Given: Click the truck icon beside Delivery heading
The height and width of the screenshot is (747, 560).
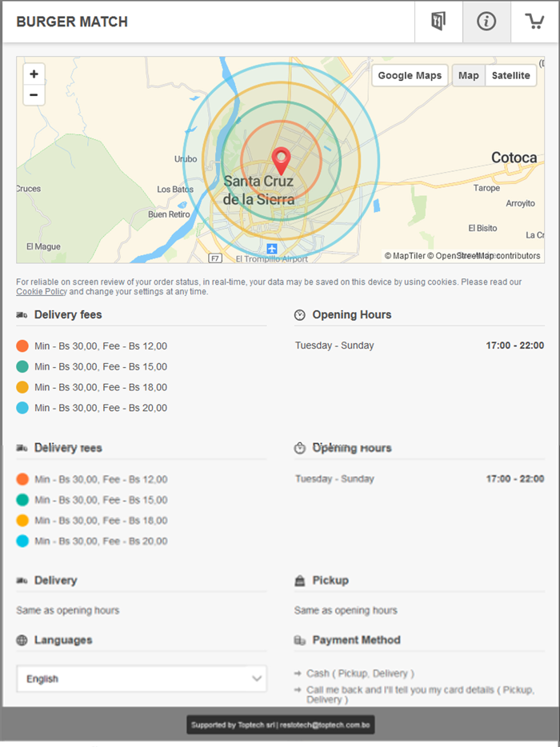Looking at the screenshot, I should coord(22,581).
